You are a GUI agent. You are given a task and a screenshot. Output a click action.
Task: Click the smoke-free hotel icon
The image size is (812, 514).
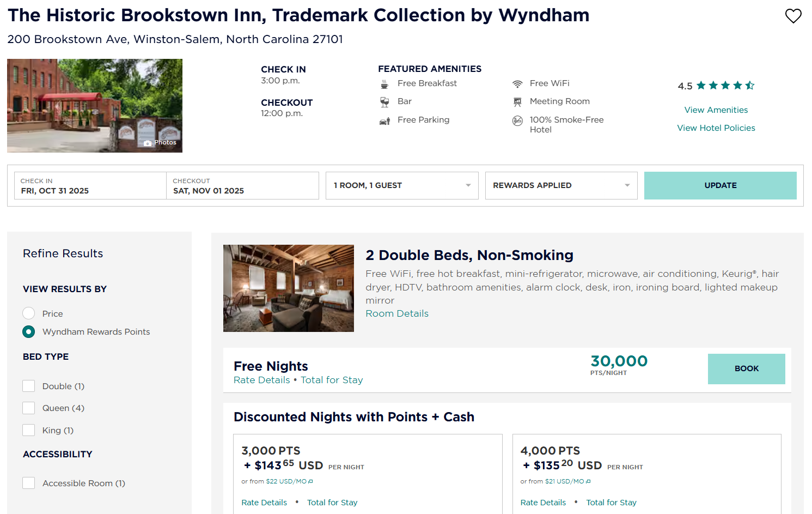point(517,120)
